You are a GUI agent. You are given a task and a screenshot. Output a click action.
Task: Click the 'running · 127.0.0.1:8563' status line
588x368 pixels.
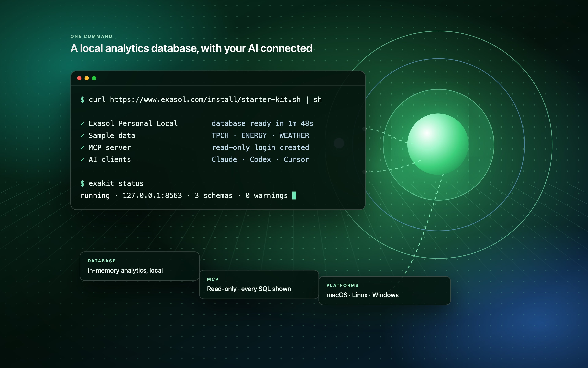click(184, 195)
